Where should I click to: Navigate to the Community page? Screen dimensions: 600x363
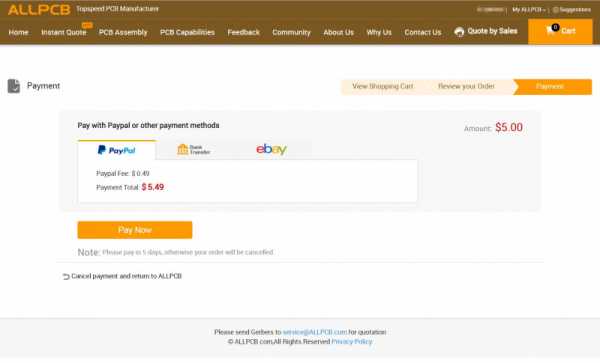[291, 33]
